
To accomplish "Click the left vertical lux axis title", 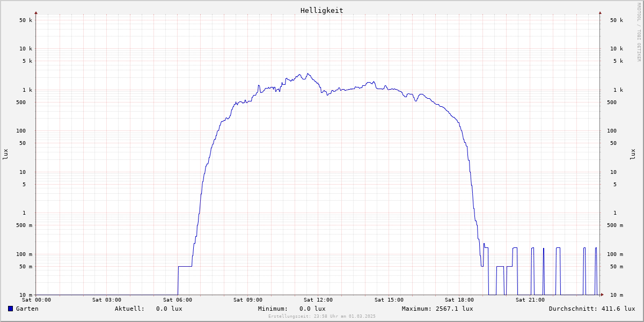I will point(5,155).
